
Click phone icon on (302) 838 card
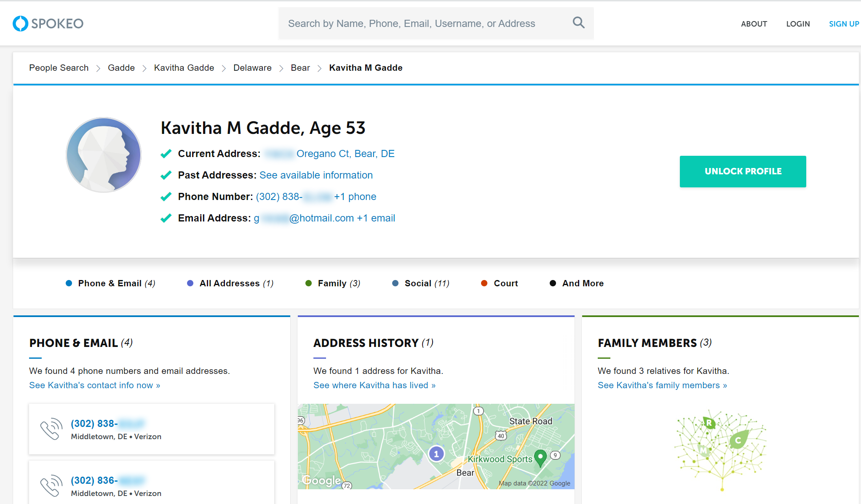(x=51, y=429)
